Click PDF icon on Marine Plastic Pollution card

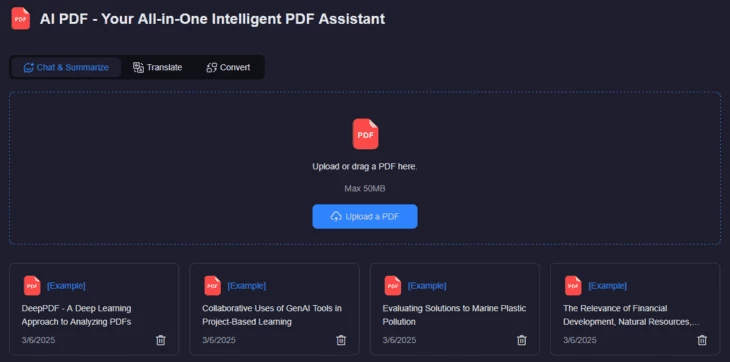[x=393, y=286]
